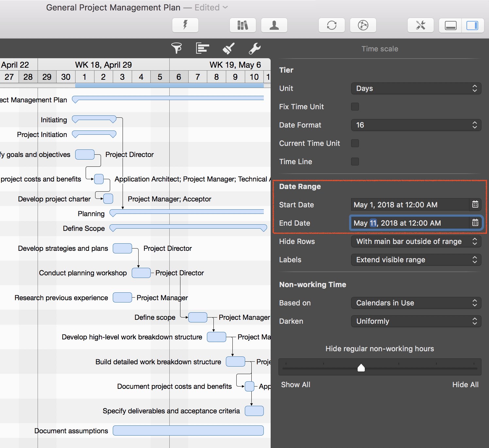Toggle the Current Time Unit checkbox
489x448 pixels.
(355, 143)
